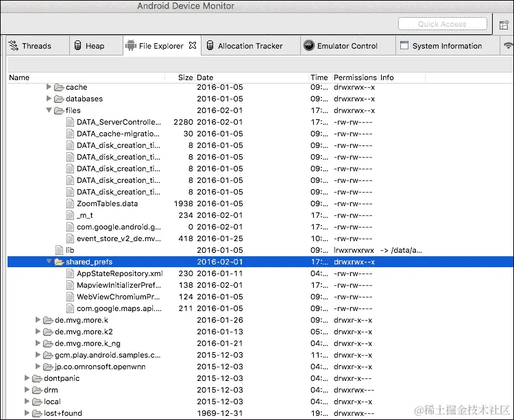Screen dimensions: 514x420
Task: Close the File Explorer tab
Action: (x=193, y=45)
